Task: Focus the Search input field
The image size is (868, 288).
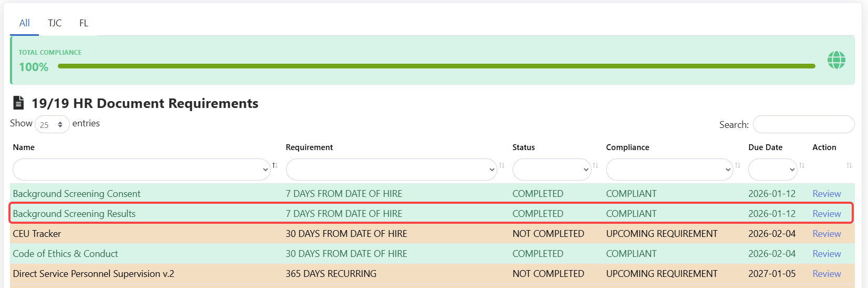Action: coord(803,125)
